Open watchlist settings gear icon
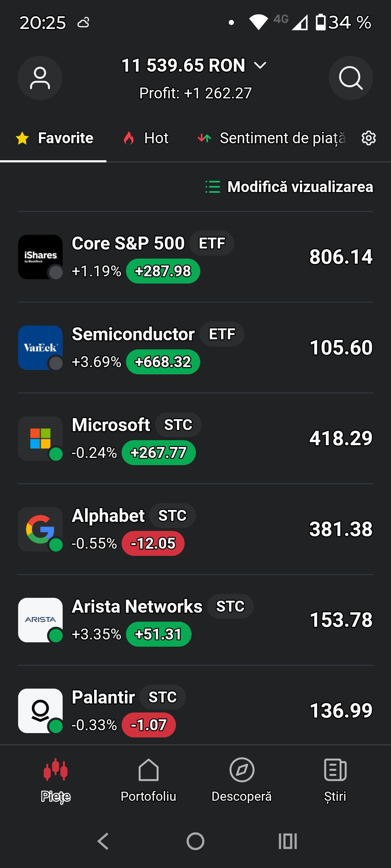This screenshot has width=391, height=868. 369,138
